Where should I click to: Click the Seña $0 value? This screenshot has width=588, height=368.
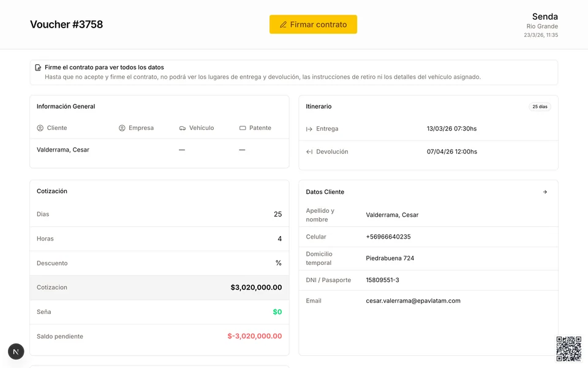[x=277, y=312]
